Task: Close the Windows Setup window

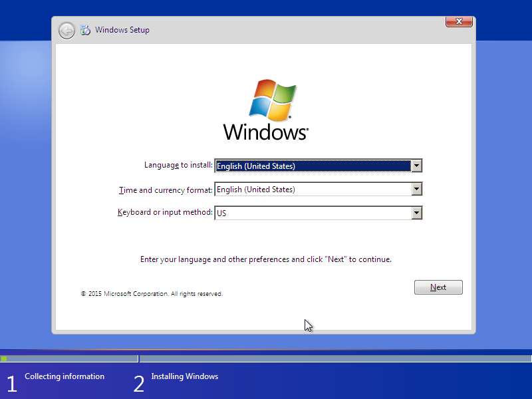Action: [x=458, y=21]
